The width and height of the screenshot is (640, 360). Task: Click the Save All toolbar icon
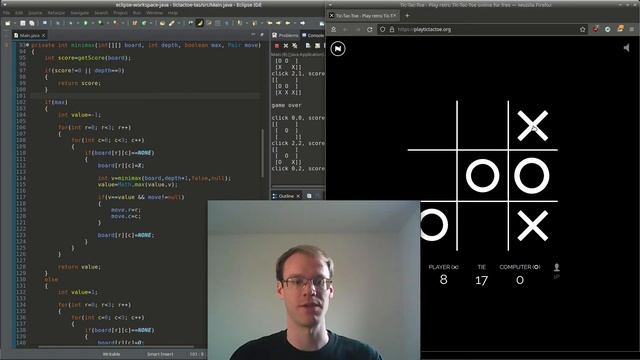click(31, 23)
